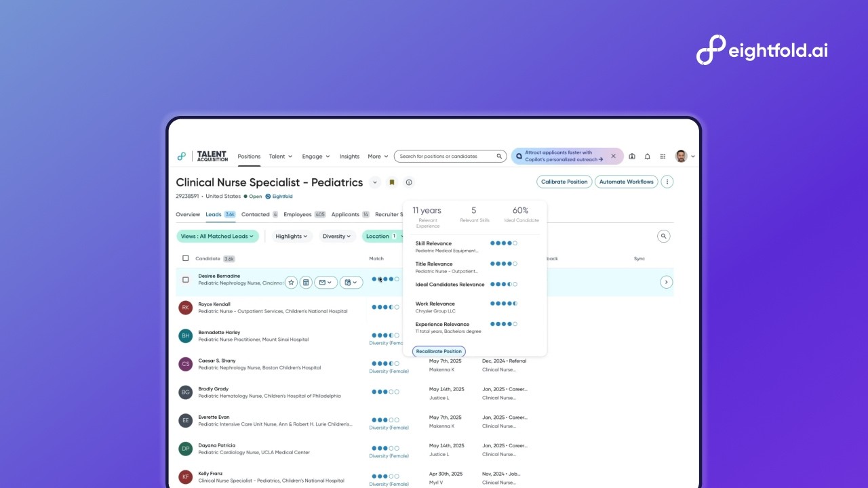Click the Automate Workflows button
Viewport: 868px width, 488px height.
[x=627, y=182]
